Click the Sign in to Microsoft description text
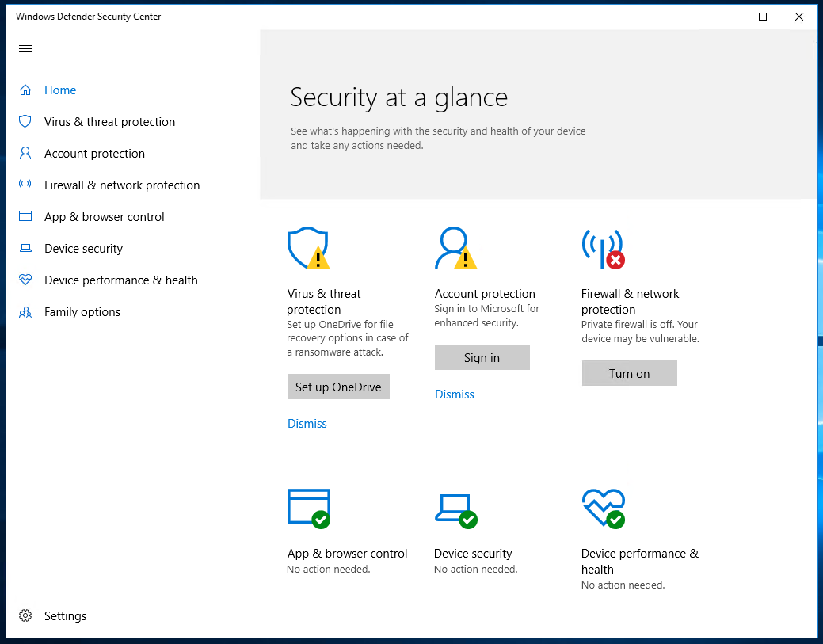This screenshot has height=644, width=823. pyautogui.click(x=486, y=315)
